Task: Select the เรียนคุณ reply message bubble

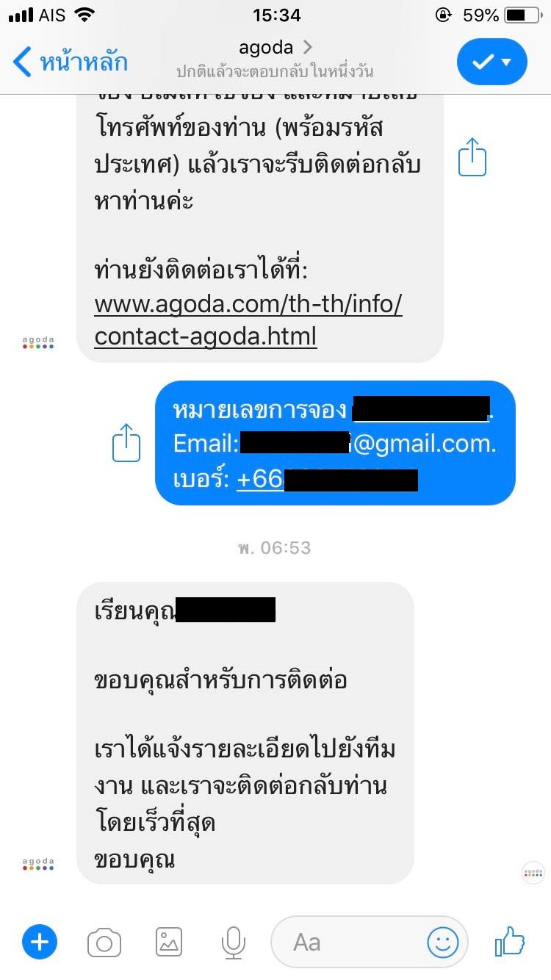Action: tap(245, 733)
